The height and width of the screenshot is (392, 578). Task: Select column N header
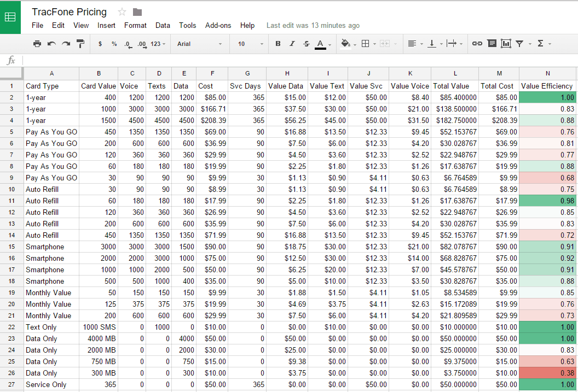(x=547, y=73)
